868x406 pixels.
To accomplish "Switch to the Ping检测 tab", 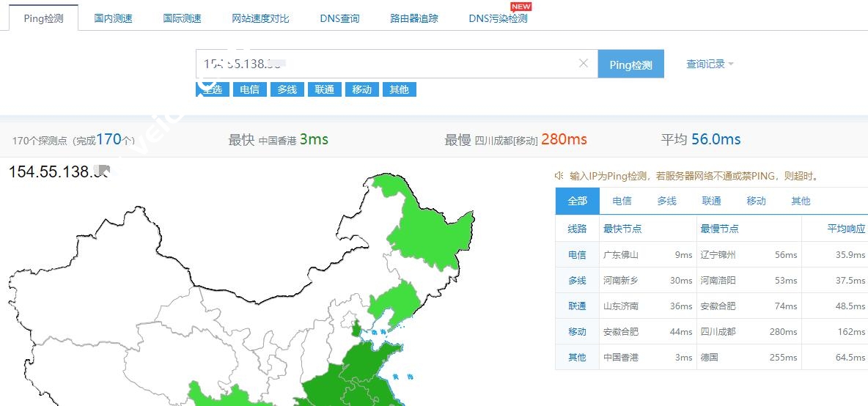I will pyautogui.click(x=44, y=18).
